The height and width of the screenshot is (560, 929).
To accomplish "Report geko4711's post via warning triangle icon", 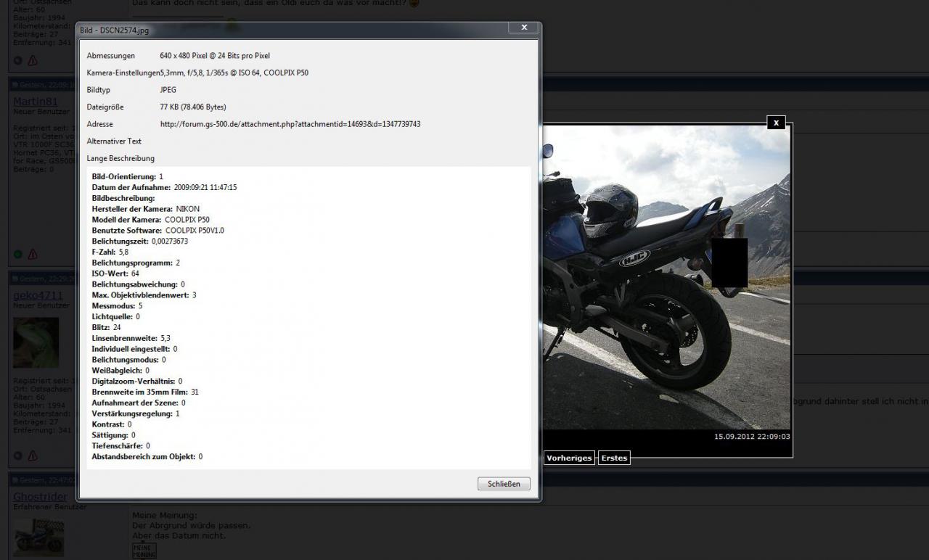I will pyautogui.click(x=33, y=456).
